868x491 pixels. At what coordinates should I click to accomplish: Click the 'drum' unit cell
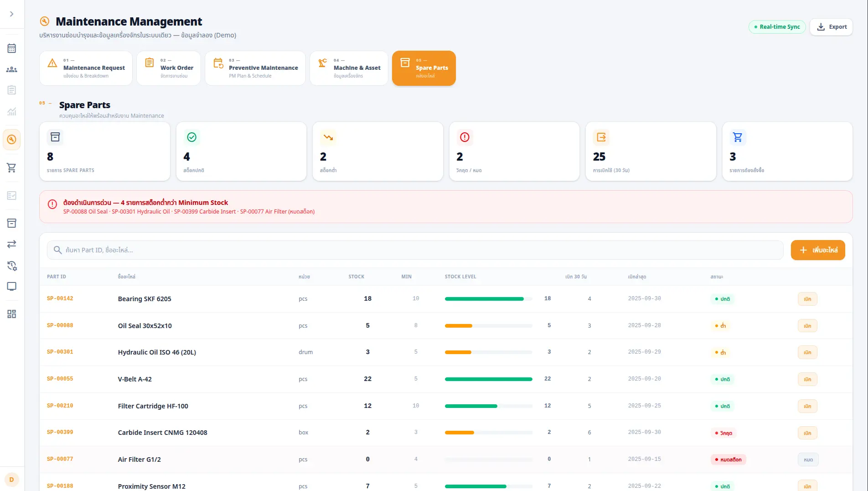(305, 352)
